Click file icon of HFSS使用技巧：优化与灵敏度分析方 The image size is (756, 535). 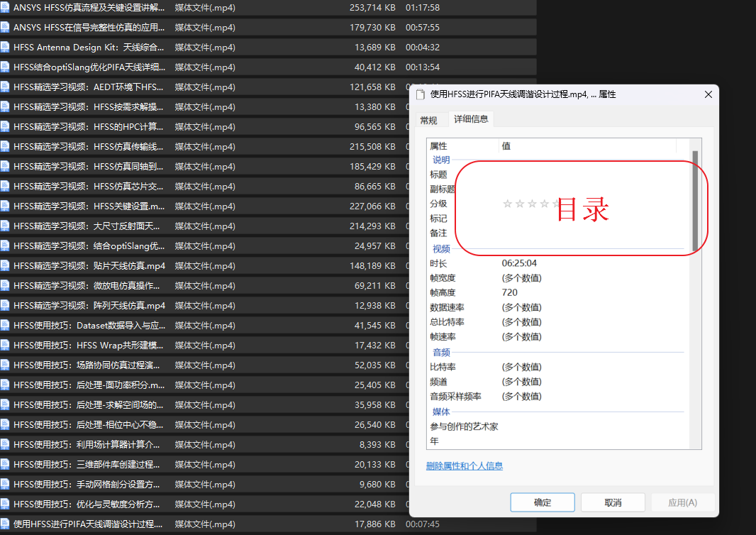[5, 504]
